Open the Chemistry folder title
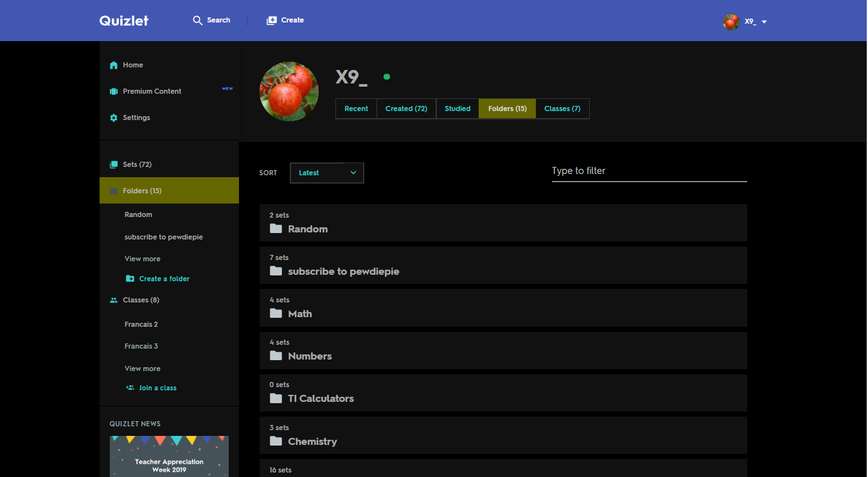Screen dimensions: 868x477 tap(312, 442)
